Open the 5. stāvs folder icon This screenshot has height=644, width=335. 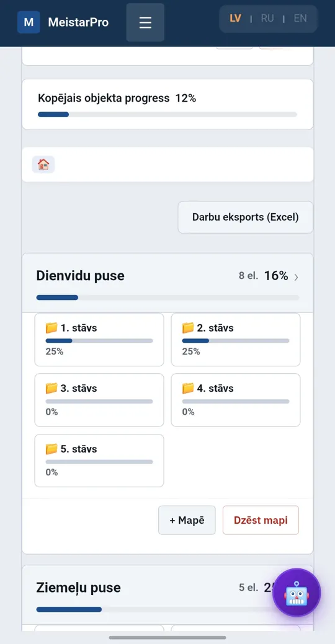51,449
